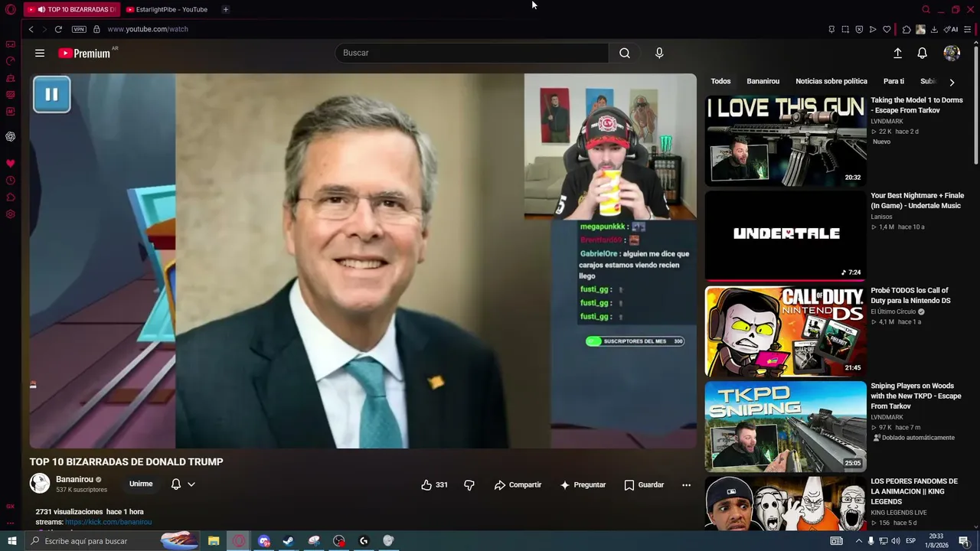The height and width of the screenshot is (551, 980).
Task: Like the video with 331 likes
Action: click(x=434, y=485)
